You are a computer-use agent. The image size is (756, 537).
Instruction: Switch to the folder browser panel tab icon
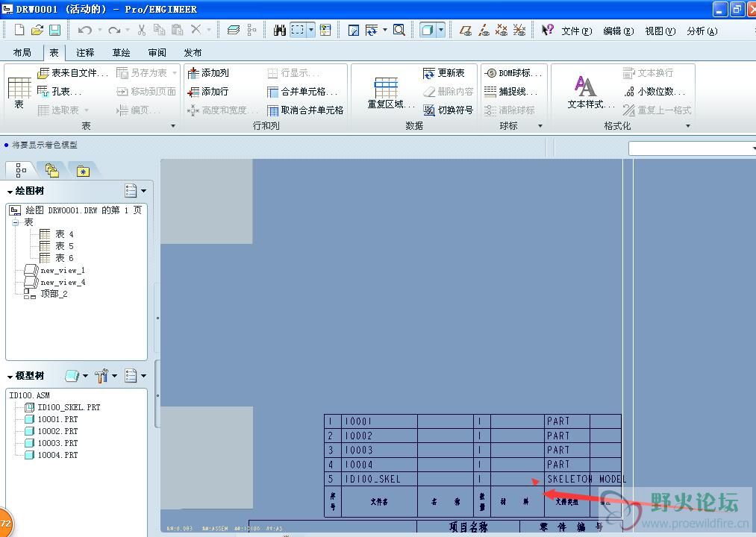(x=51, y=171)
